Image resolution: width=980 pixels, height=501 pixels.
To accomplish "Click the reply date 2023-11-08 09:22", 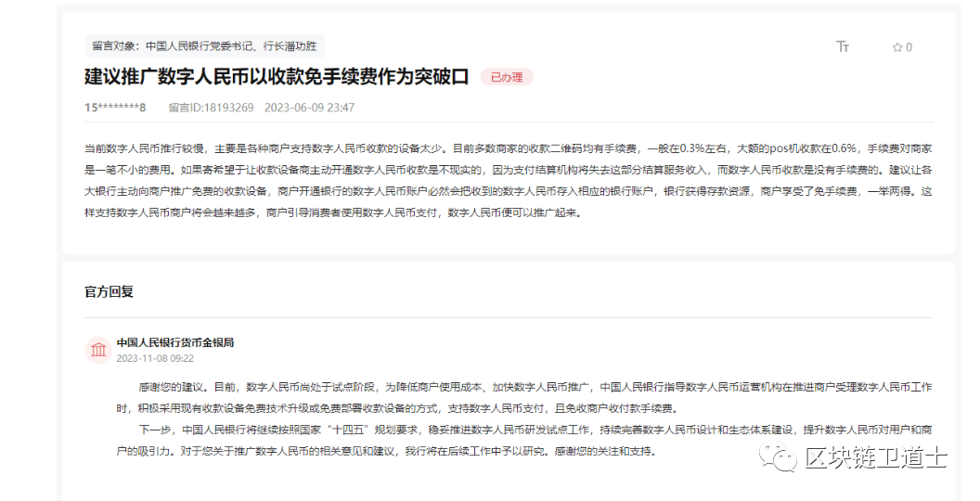I will pyautogui.click(x=155, y=358).
